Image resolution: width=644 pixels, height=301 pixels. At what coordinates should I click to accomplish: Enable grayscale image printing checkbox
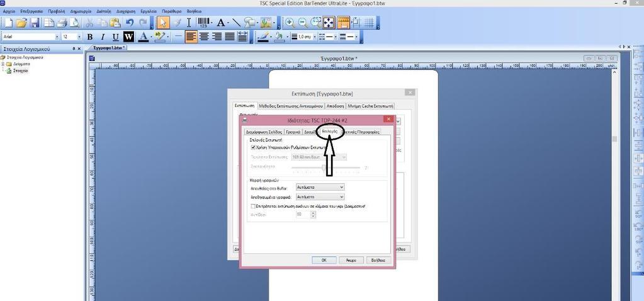point(253,207)
